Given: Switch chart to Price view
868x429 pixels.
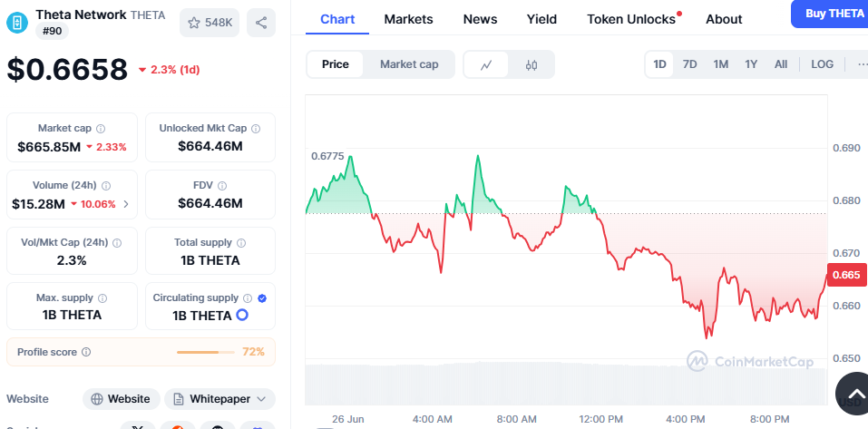Looking at the screenshot, I should click(x=336, y=64).
